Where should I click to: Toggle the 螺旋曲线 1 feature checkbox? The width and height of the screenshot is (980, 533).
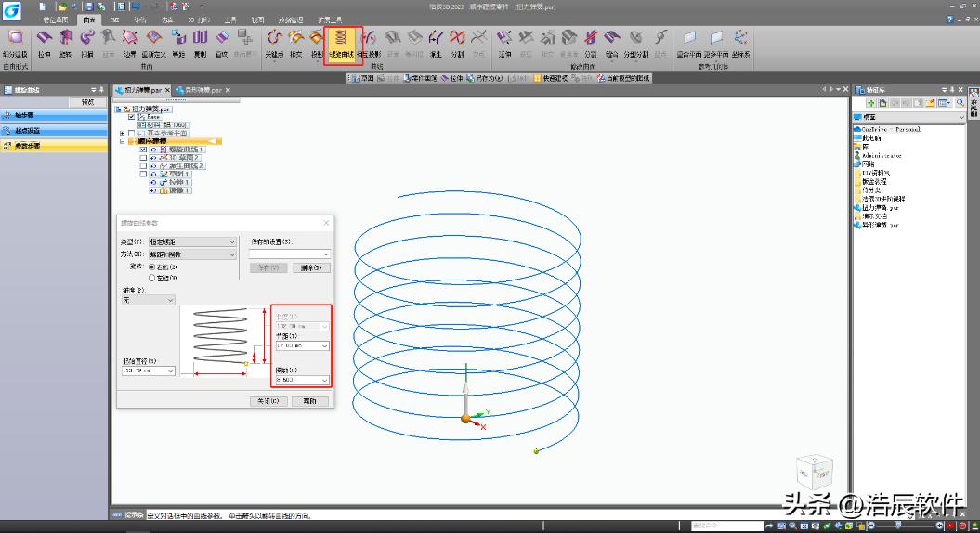tap(143, 149)
